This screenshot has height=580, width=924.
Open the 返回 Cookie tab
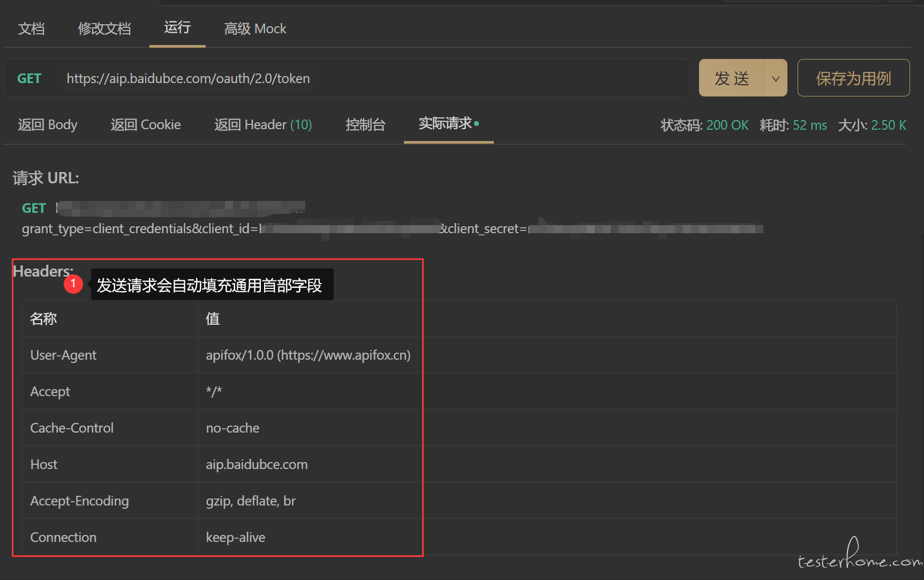point(146,124)
